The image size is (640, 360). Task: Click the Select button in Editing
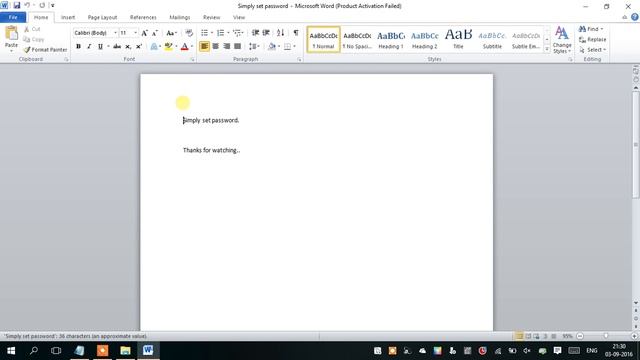592,50
